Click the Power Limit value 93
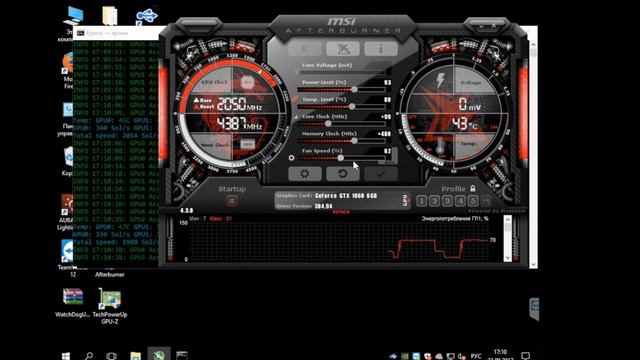640x360 pixels. 387,82
